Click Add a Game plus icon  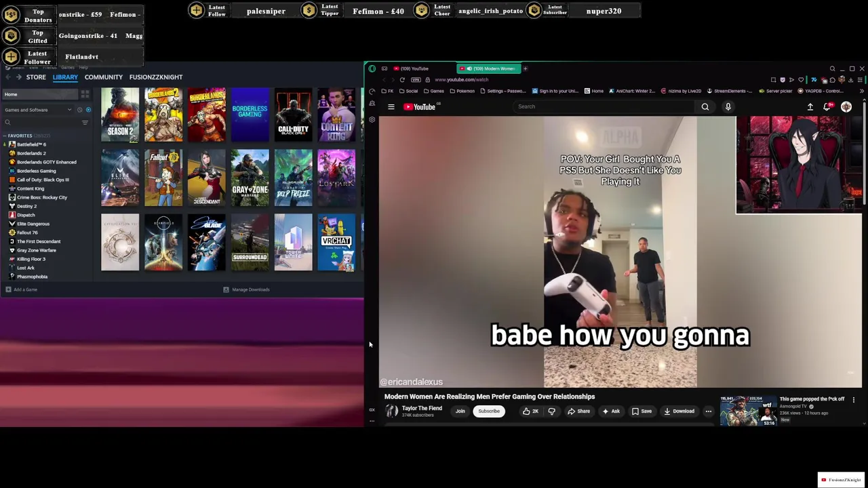click(x=8, y=289)
